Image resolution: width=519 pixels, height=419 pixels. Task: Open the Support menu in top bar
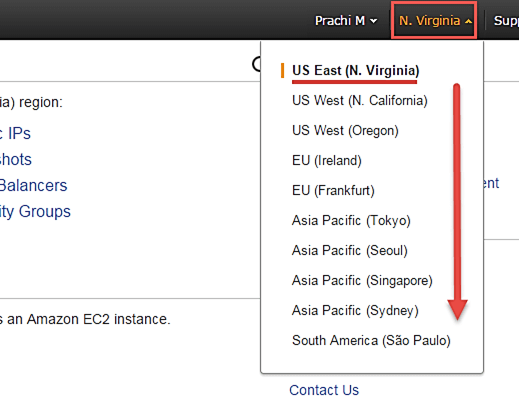tap(506, 21)
